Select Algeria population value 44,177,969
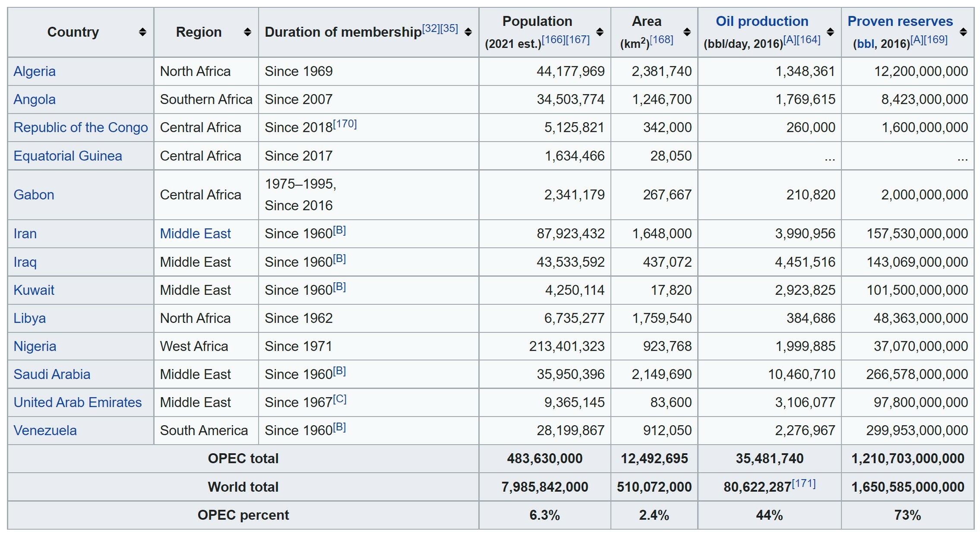 pos(570,71)
